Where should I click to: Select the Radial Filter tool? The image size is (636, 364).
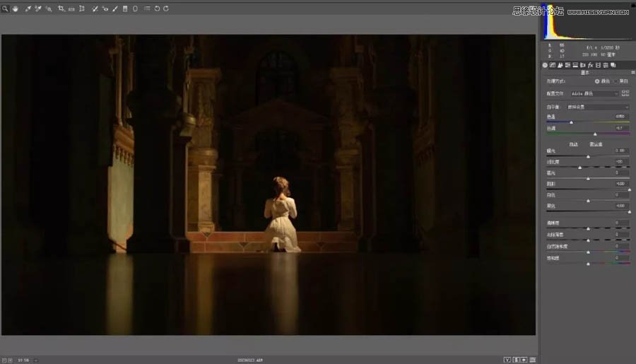point(135,8)
